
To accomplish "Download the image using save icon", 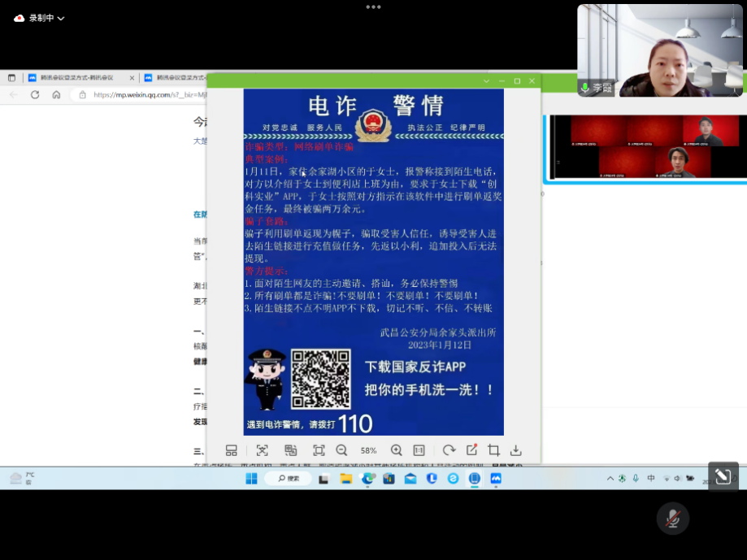I will pyautogui.click(x=515, y=450).
